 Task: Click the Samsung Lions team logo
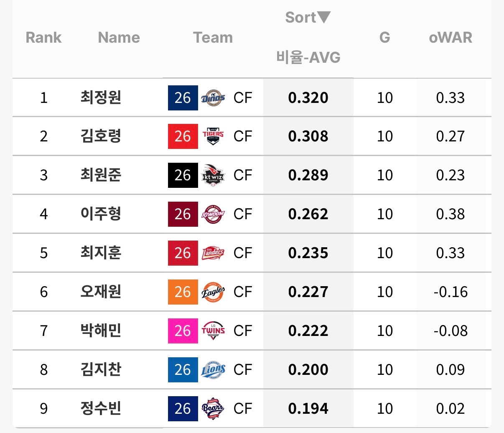pos(213,370)
